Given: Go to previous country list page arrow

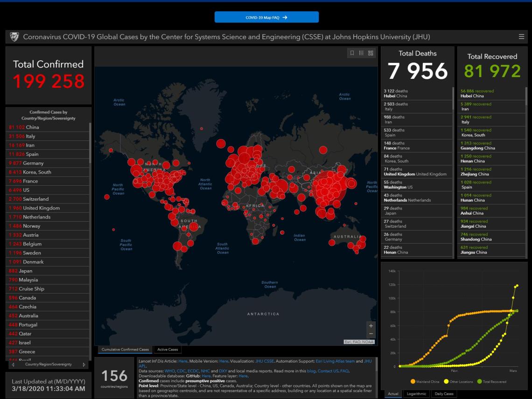Looking at the screenshot, I should [x=13, y=365].
